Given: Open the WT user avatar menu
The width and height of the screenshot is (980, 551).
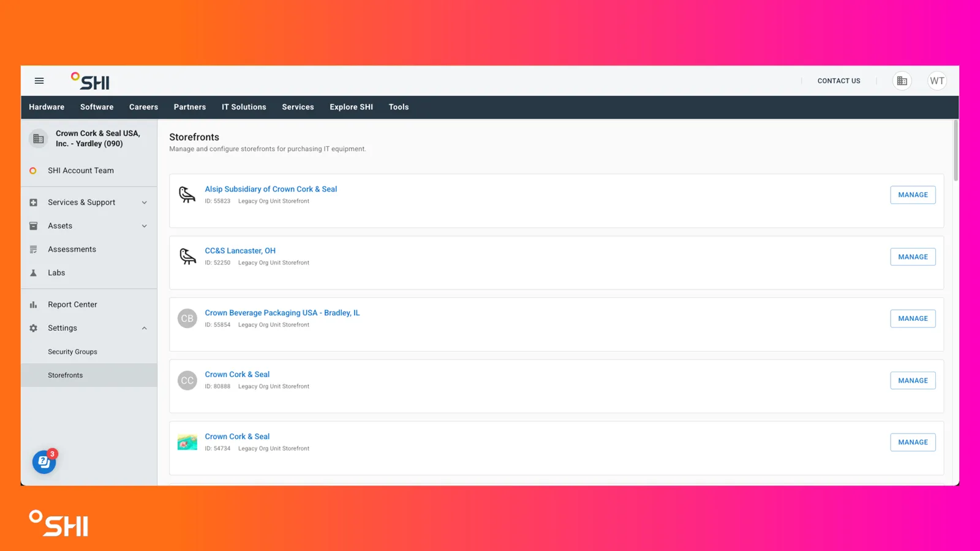Looking at the screenshot, I should coord(937,81).
